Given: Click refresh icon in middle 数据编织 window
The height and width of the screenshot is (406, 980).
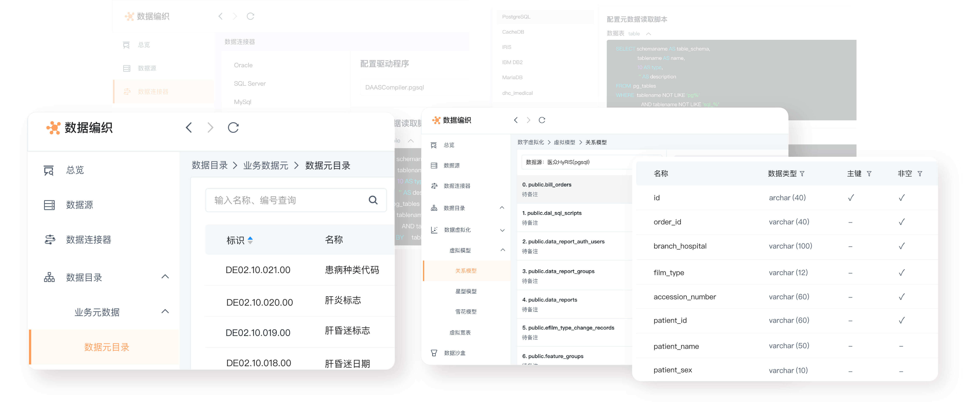Looking at the screenshot, I should click(542, 120).
